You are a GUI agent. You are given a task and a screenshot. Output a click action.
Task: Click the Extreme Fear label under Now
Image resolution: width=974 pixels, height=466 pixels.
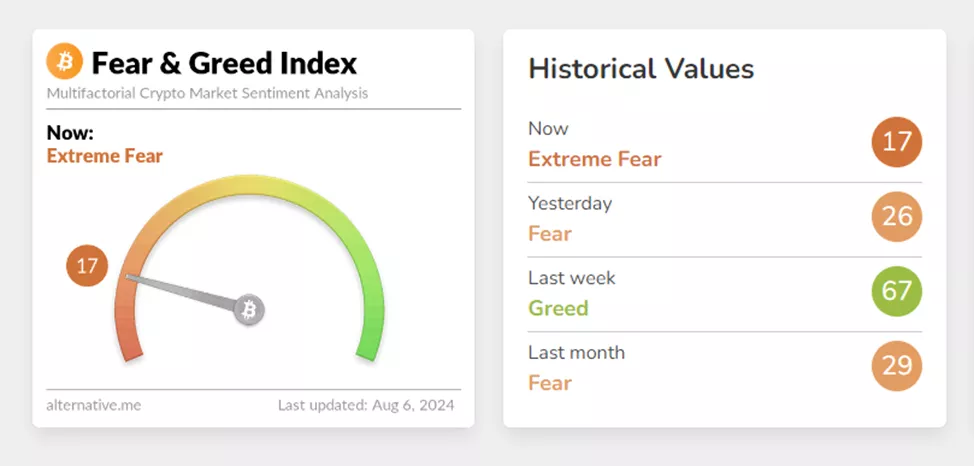(104, 156)
